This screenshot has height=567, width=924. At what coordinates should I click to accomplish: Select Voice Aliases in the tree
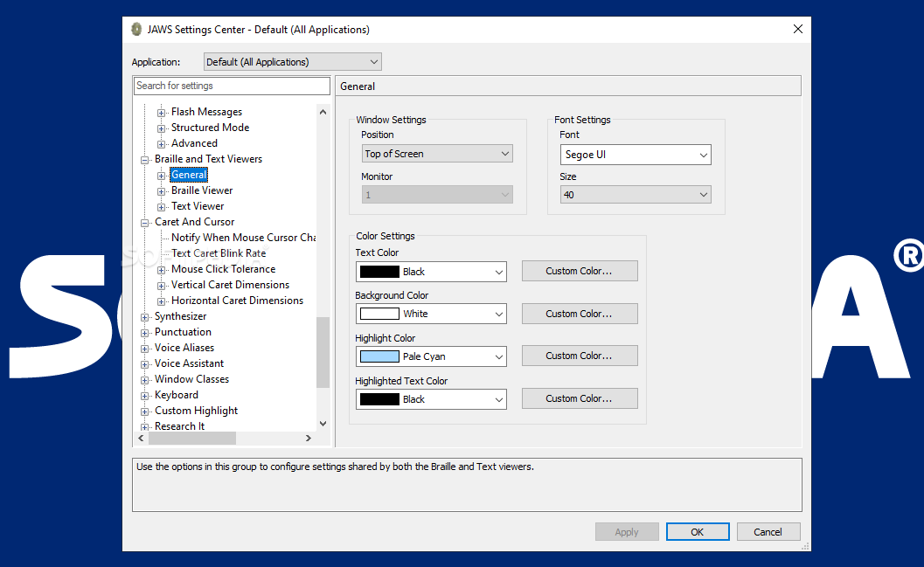pyautogui.click(x=184, y=348)
